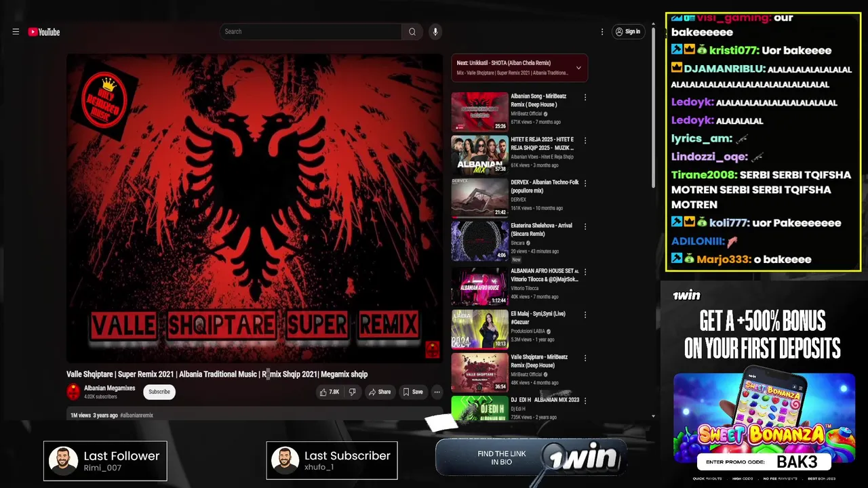868x488 pixels.
Task: Open the three-dot settings menu beside Sign in
Action: [601, 32]
